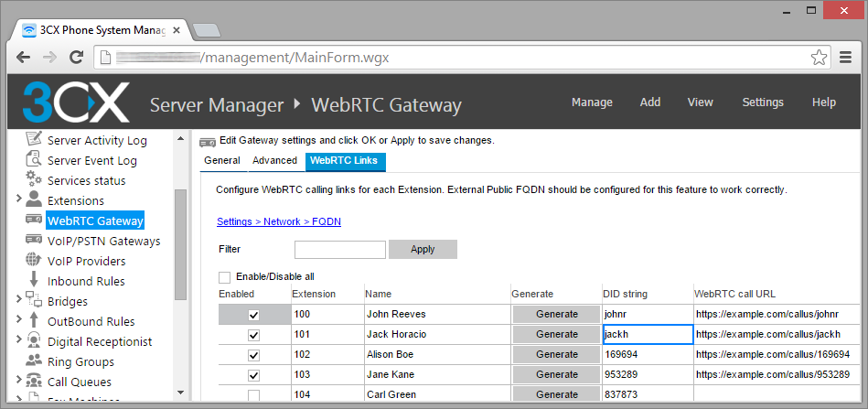Click the Extension column header

pos(314,294)
